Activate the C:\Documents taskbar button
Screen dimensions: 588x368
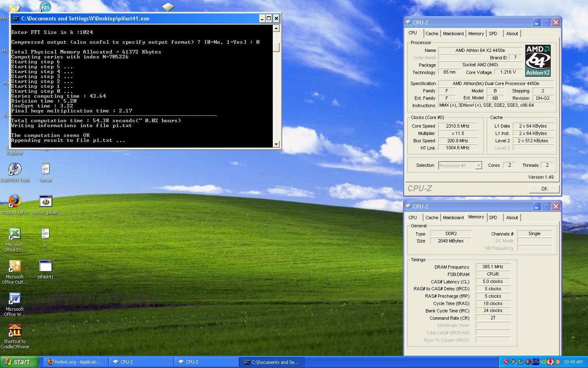[x=272, y=362]
